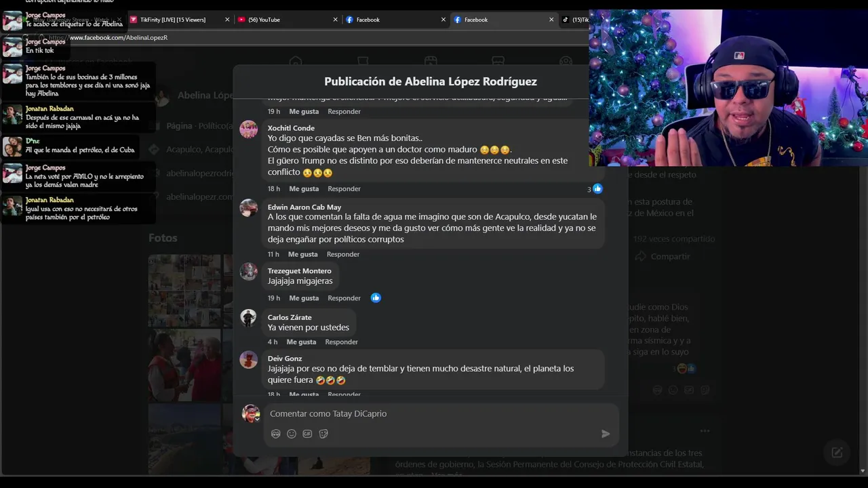This screenshot has height=488, width=868.
Task: Add a GIF to the comment
Action: tap(307, 434)
